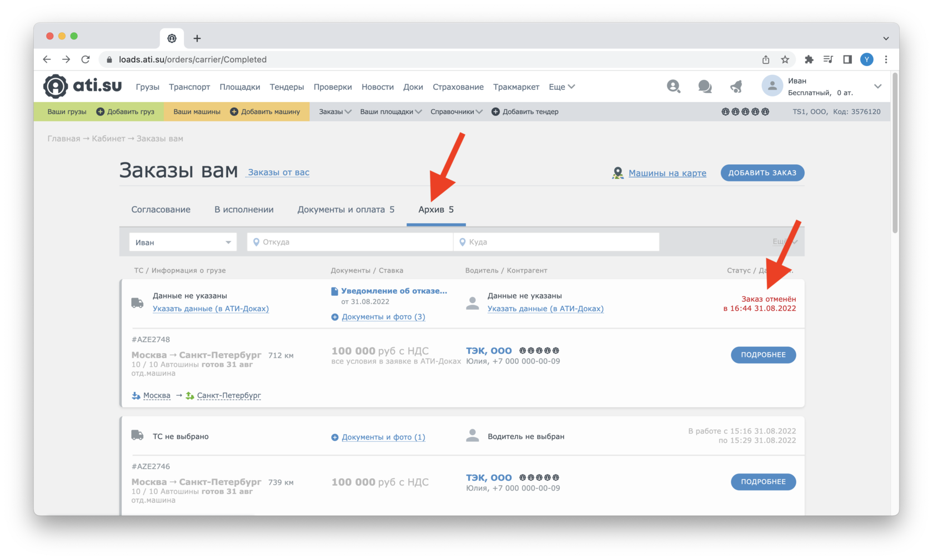Open the user profile search icon
The height and width of the screenshot is (560, 933).
674,86
